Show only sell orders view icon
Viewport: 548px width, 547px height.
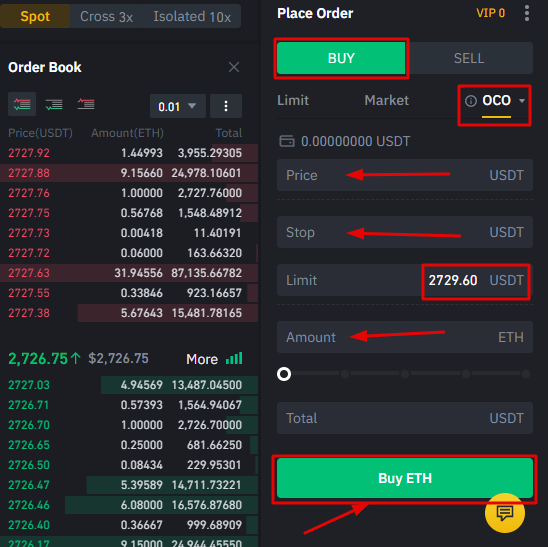coord(86,104)
